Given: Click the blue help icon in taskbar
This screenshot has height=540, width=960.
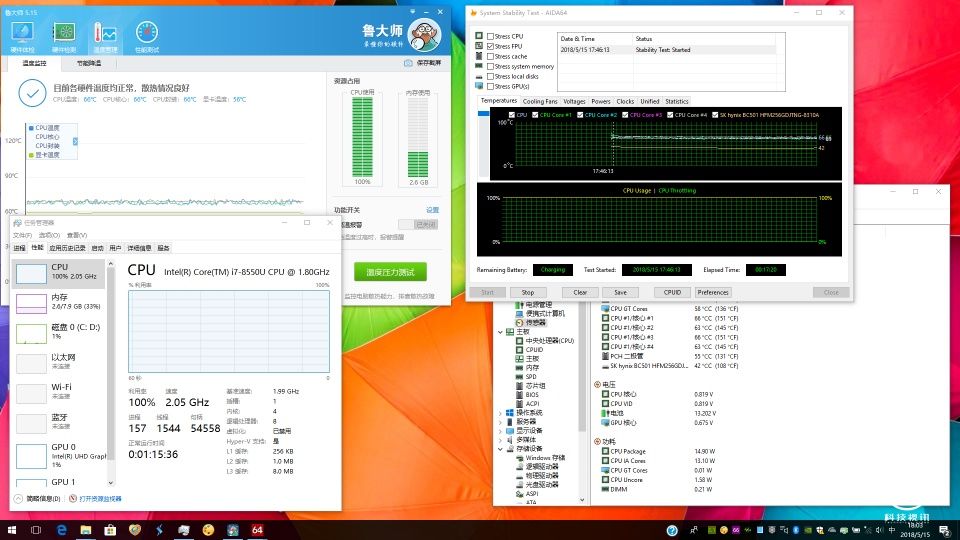Looking at the screenshot, I should (672, 530).
